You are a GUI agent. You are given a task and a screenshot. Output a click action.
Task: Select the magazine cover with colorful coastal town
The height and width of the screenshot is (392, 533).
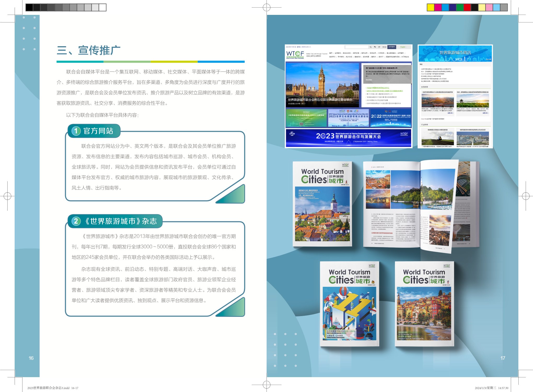click(x=424, y=304)
